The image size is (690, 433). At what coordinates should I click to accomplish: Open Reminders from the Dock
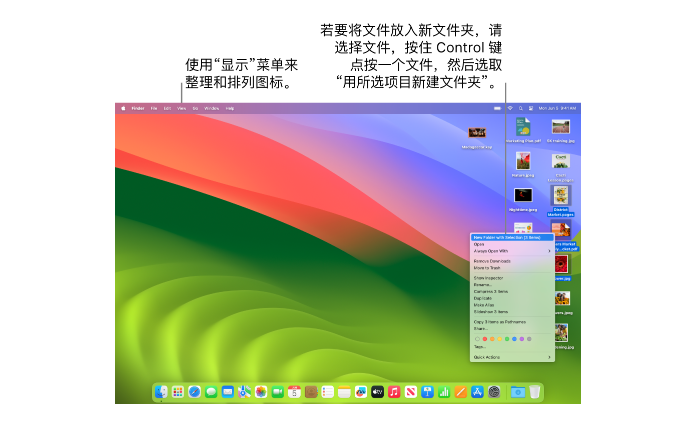pos(327,392)
